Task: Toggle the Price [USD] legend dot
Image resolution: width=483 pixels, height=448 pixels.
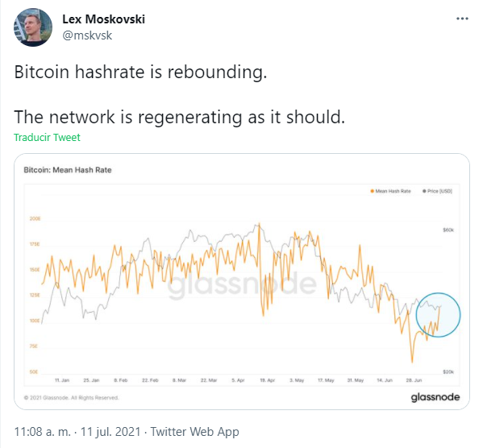Action: point(424,191)
